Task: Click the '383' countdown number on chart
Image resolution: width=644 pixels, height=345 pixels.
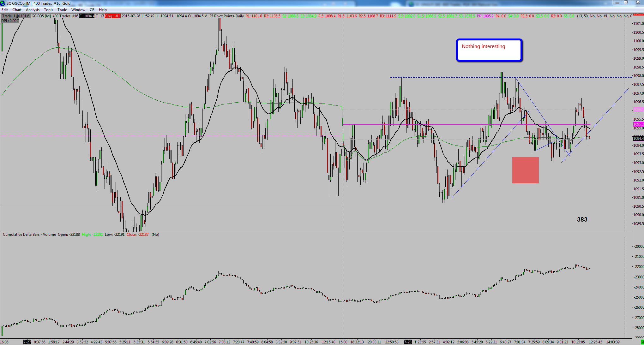Action: tap(582, 220)
